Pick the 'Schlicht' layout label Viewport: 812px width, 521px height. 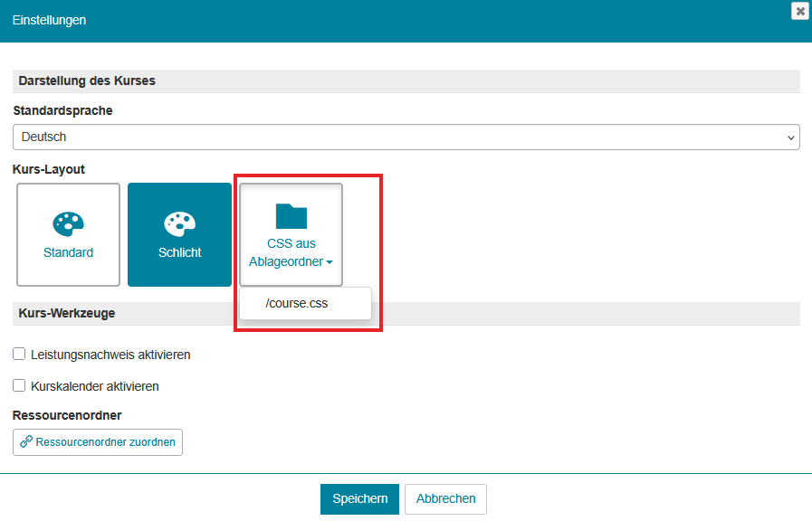(179, 252)
